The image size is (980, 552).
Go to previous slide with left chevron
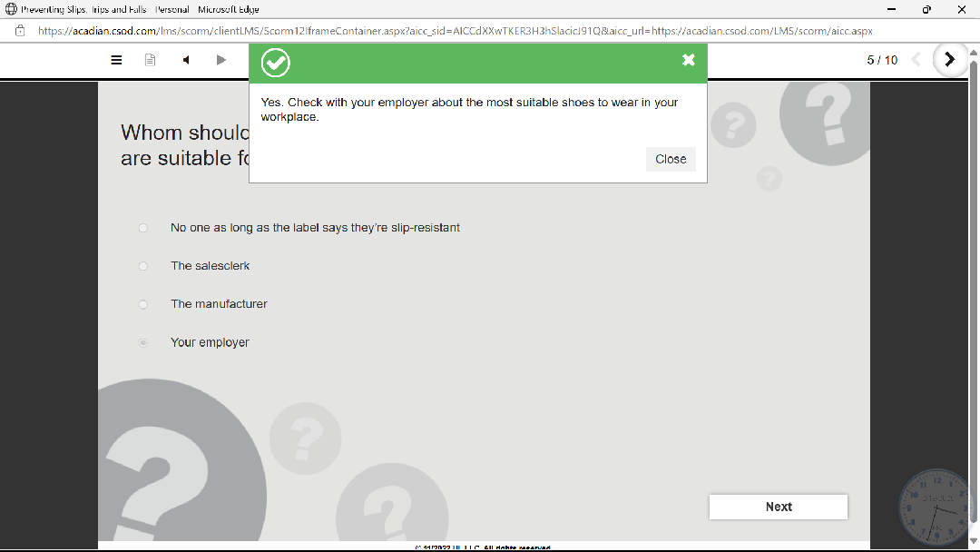point(916,60)
